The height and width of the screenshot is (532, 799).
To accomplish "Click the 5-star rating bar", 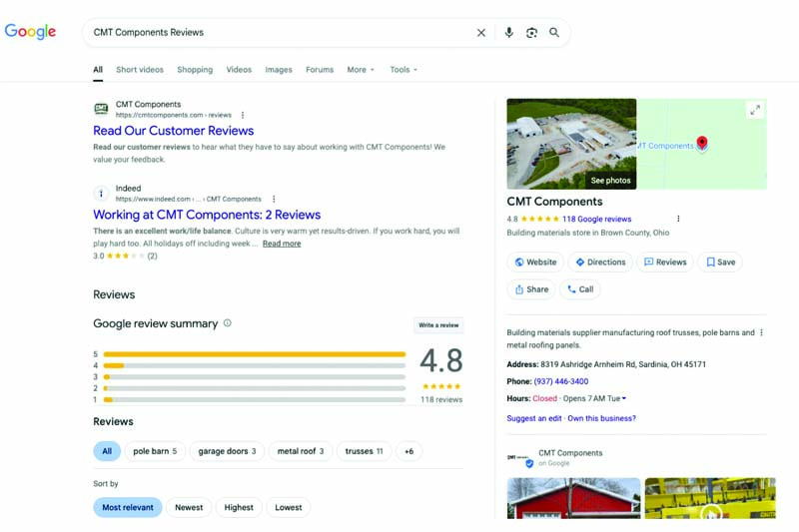I will click(x=255, y=353).
